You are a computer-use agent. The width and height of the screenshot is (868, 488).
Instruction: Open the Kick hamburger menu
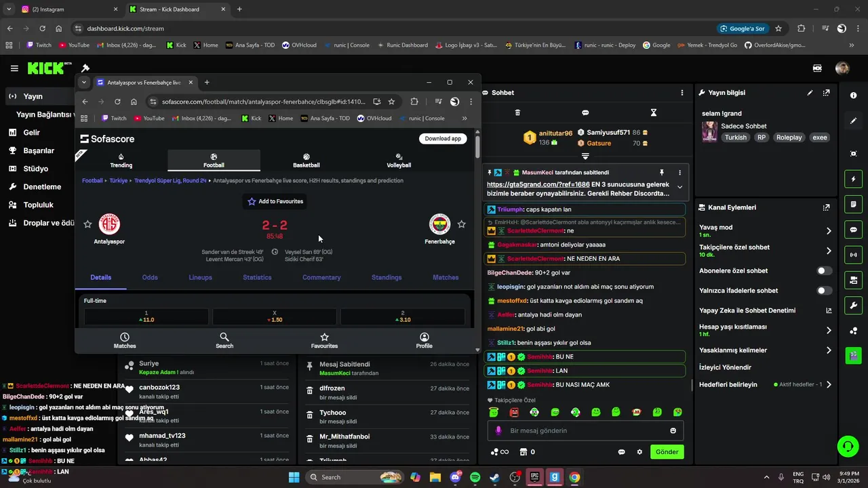click(x=14, y=68)
